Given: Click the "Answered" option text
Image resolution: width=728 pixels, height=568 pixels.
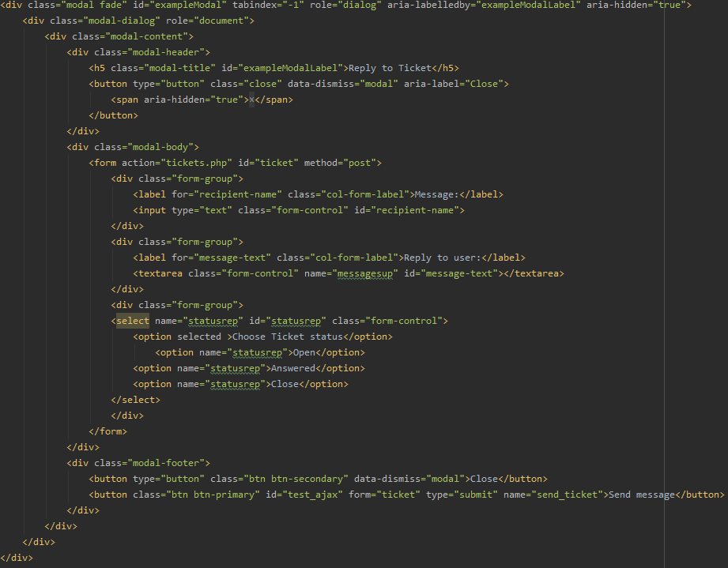Looking at the screenshot, I should [293, 368].
